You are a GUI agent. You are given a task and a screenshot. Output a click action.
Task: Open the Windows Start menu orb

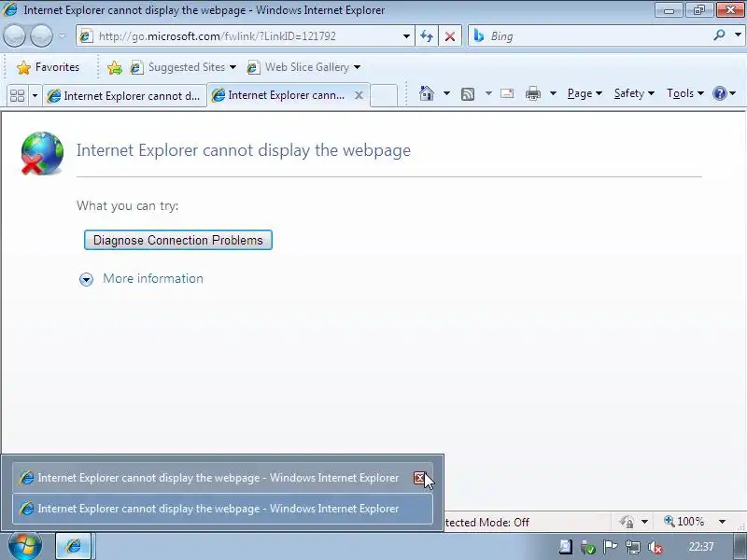pyautogui.click(x=25, y=546)
